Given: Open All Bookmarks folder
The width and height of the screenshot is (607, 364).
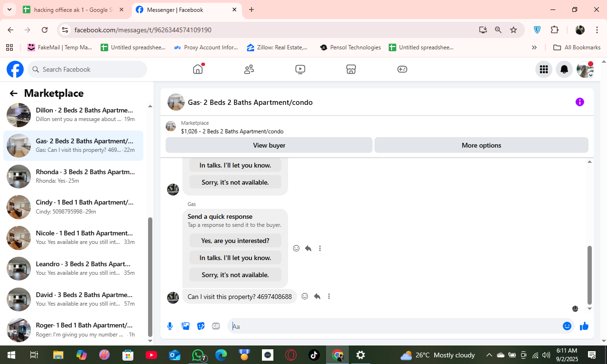Looking at the screenshot, I should pyautogui.click(x=577, y=47).
